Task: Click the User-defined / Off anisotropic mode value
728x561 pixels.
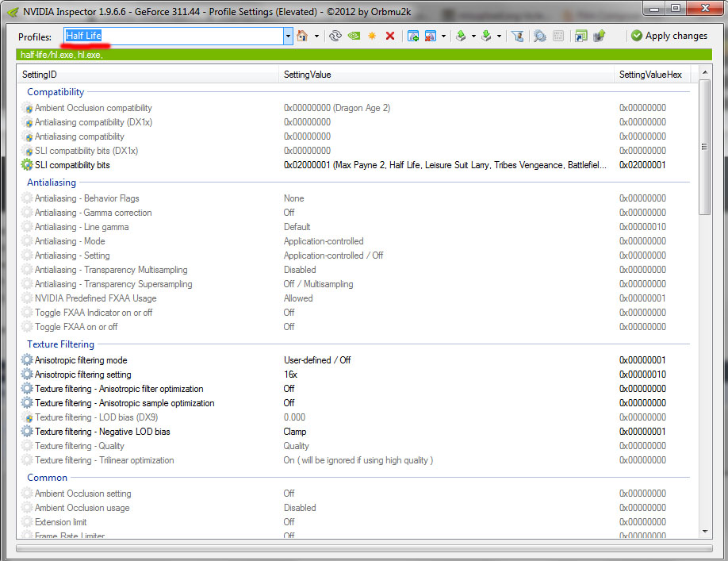Action: [317, 360]
